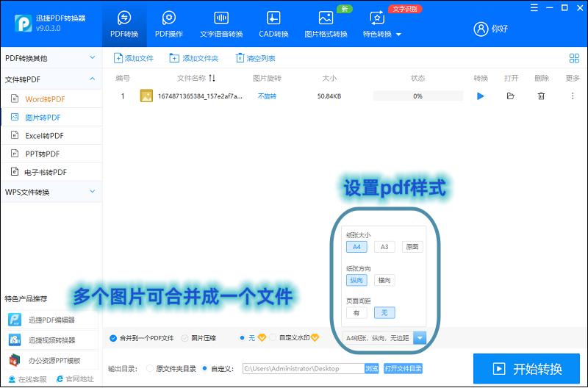The image size is (588, 388).
Task: Click the 添加文件 button
Action: [134, 58]
